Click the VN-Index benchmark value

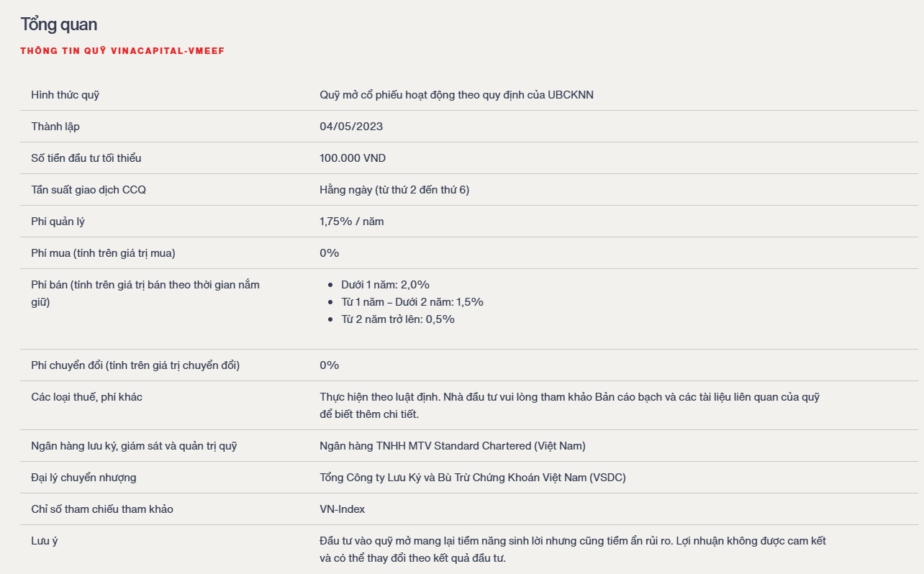pyautogui.click(x=342, y=509)
